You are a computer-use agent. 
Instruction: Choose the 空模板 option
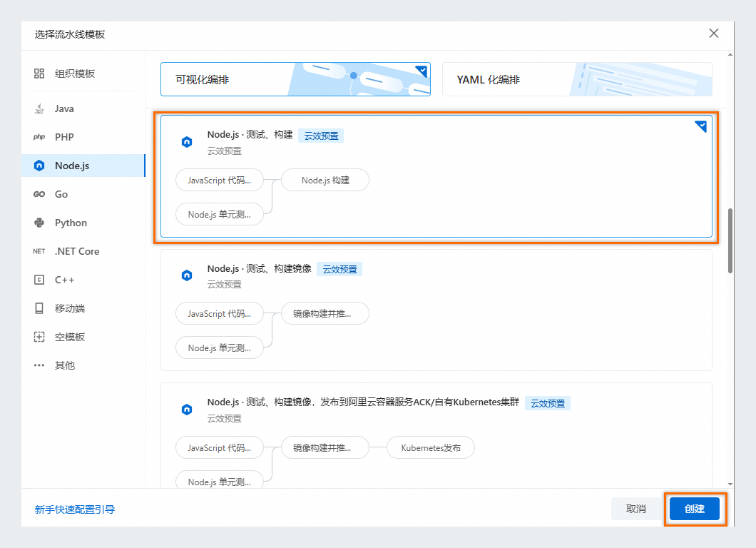coord(83,337)
